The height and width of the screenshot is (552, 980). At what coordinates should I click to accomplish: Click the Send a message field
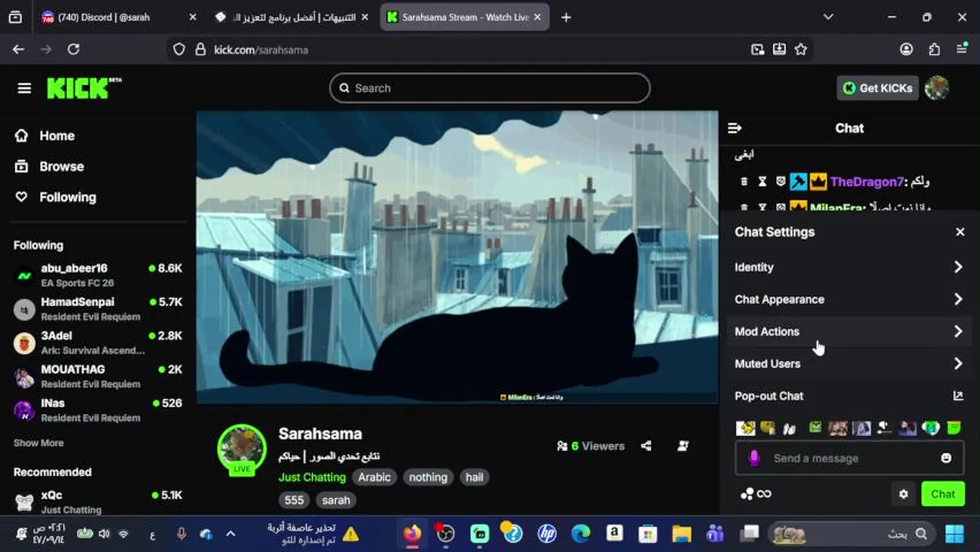tap(849, 458)
